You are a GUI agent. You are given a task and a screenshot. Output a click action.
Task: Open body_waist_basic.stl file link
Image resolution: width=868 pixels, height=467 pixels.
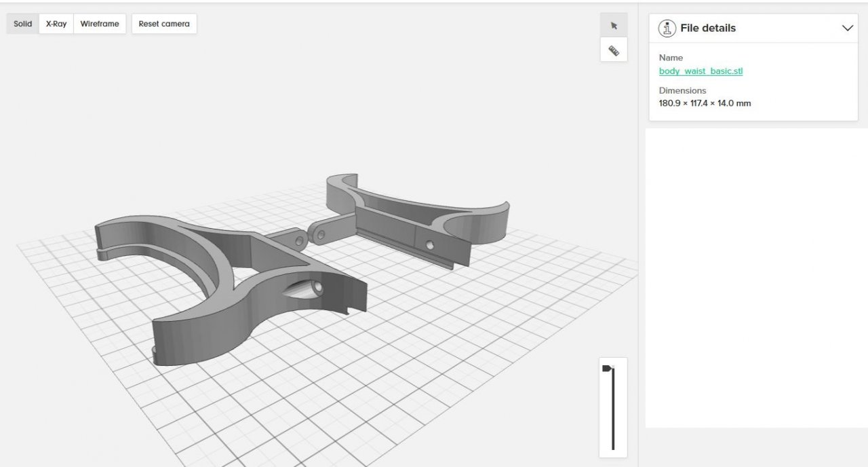click(701, 71)
